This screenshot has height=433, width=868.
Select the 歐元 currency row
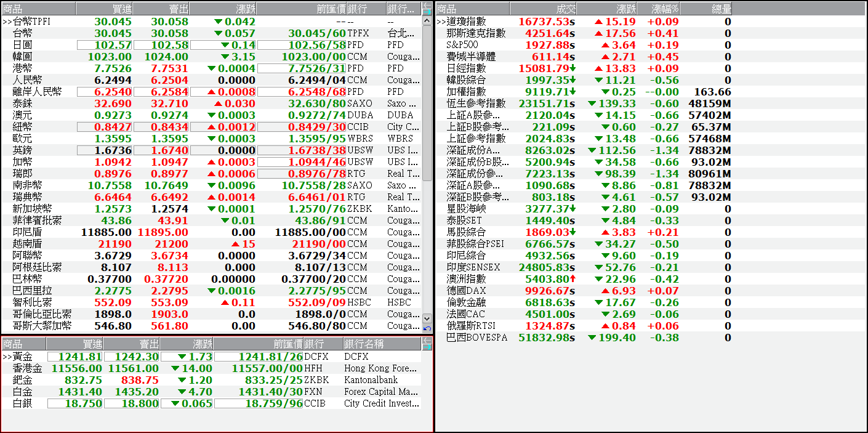(212, 139)
